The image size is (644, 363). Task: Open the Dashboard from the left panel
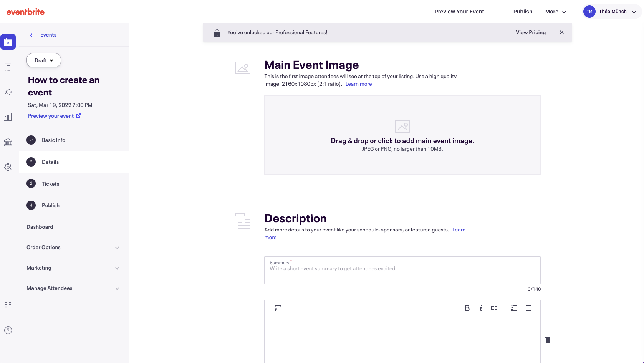pyautogui.click(x=40, y=227)
